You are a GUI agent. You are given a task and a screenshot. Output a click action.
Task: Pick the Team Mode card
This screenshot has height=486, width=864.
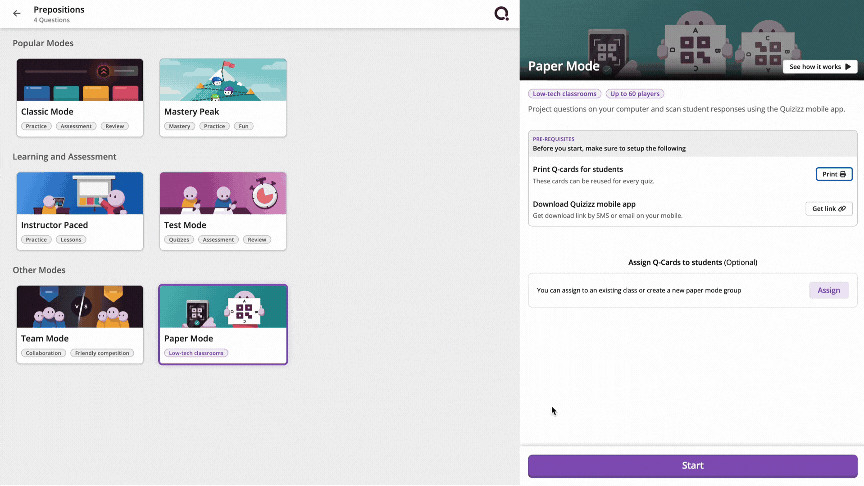[x=80, y=325]
